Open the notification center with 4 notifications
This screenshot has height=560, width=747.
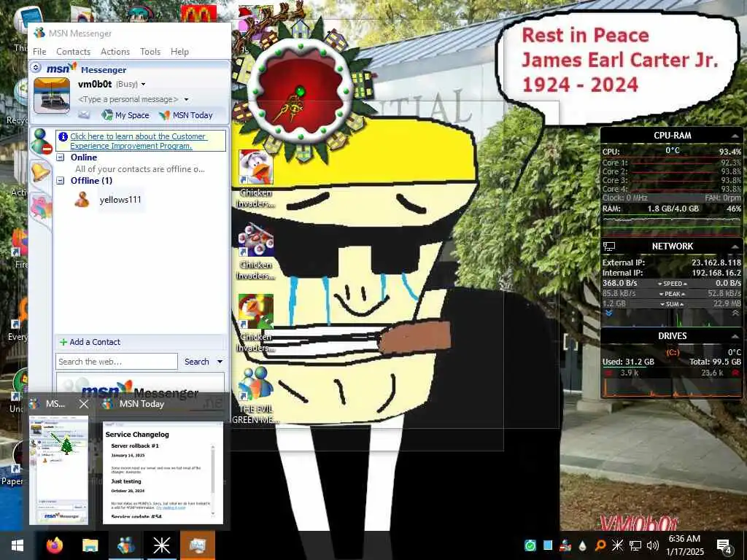pyautogui.click(x=724, y=547)
